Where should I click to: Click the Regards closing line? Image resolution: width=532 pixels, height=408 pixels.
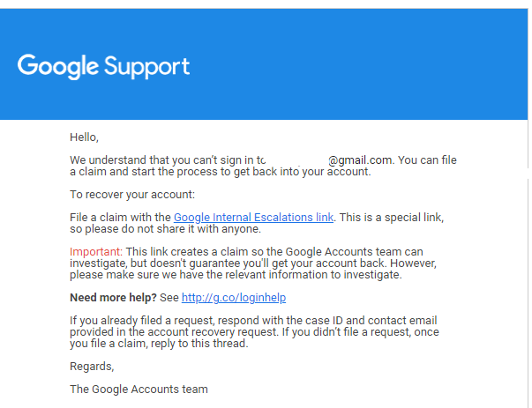click(92, 367)
